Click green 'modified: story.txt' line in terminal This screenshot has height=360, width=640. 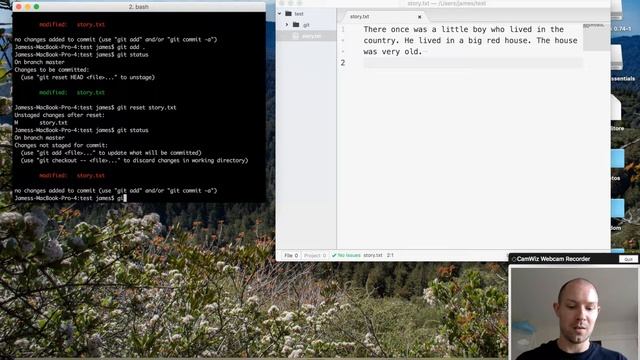click(72, 93)
